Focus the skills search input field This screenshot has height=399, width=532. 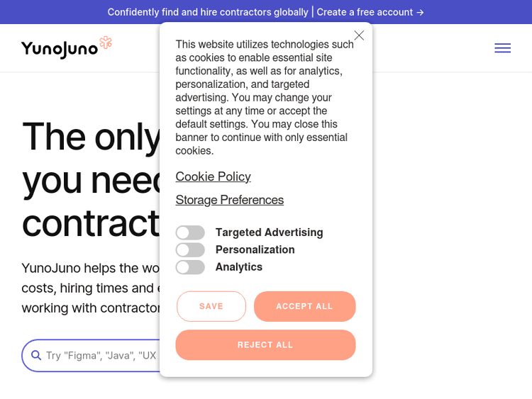coord(99,356)
